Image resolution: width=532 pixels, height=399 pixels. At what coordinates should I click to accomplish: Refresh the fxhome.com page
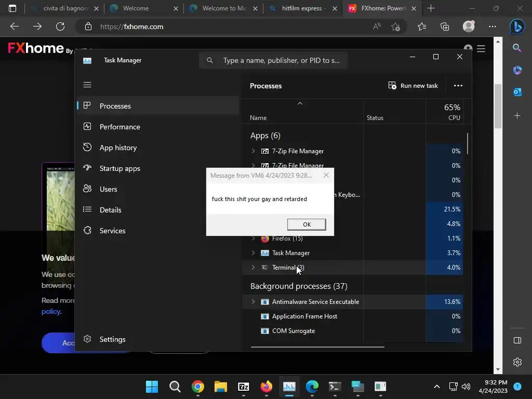(x=60, y=26)
